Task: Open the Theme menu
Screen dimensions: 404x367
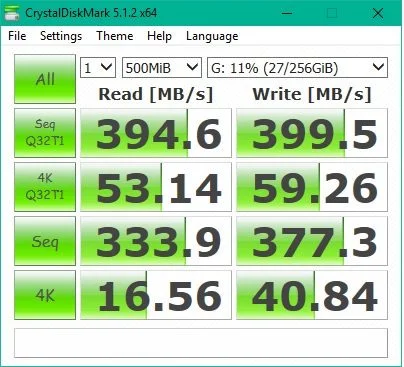Action: tap(115, 36)
